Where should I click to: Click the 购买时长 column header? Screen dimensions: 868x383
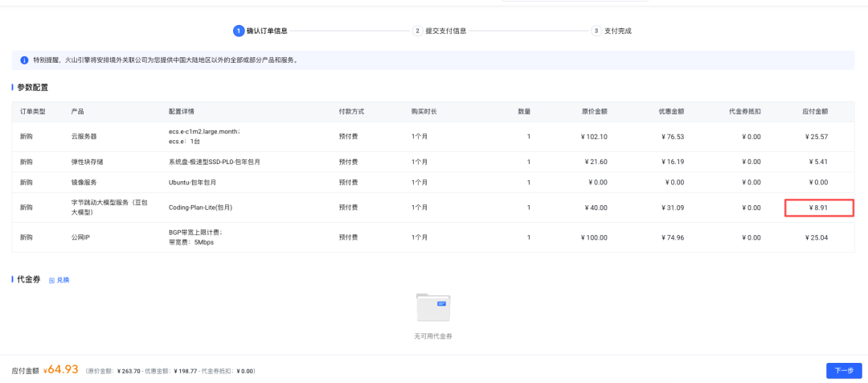coord(424,111)
